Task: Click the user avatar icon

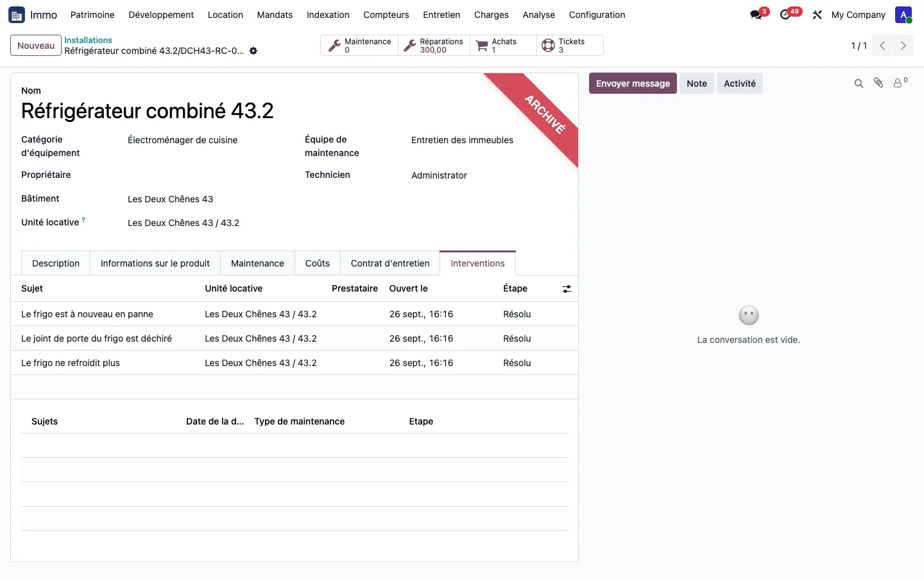Action: click(x=903, y=15)
